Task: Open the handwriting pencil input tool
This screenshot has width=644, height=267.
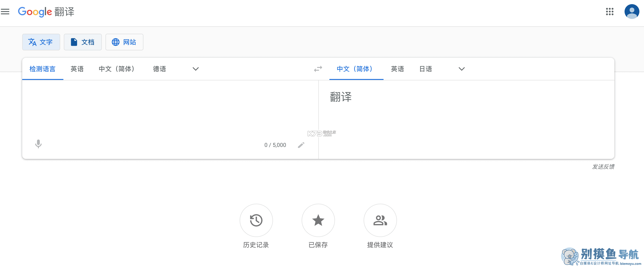Action: [301, 145]
